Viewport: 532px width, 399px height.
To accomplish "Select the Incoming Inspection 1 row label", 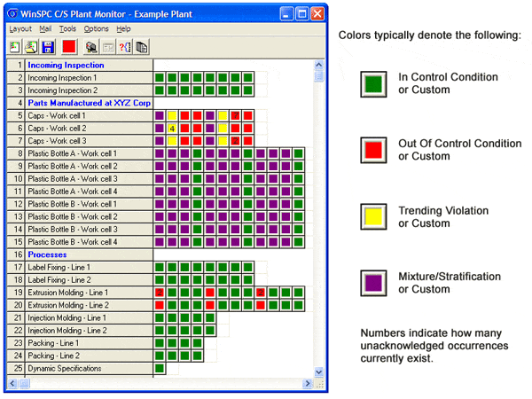I will click(89, 78).
